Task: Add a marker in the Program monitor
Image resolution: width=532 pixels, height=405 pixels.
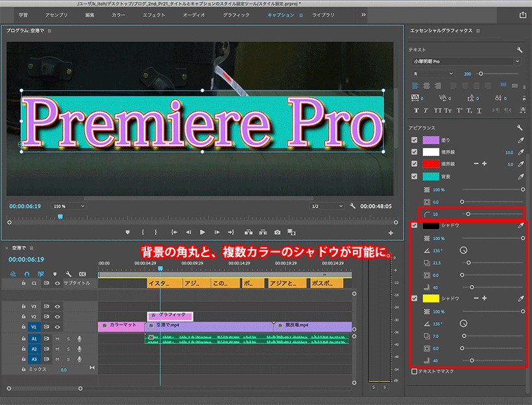Action: coord(128,232)
